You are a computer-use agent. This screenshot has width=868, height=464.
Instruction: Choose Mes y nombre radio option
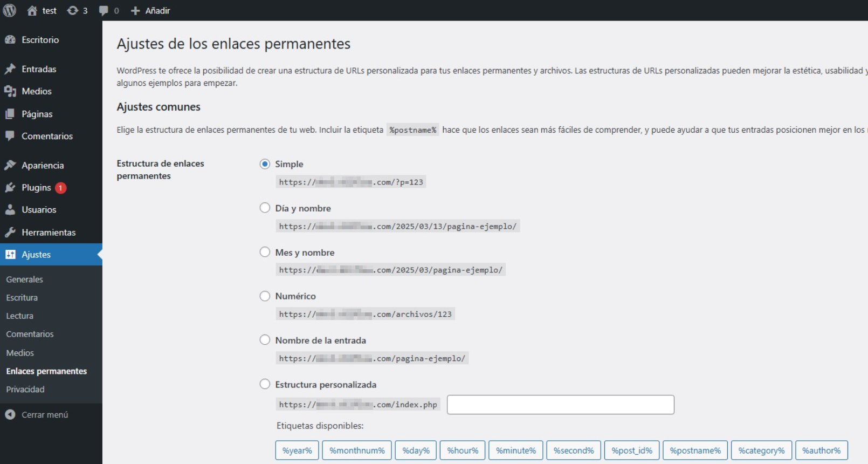pyautogui.click(x=265, y=252)
